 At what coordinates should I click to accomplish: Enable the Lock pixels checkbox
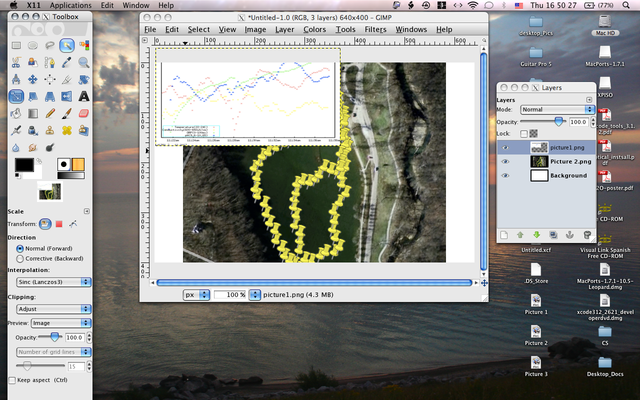pos(524,133)
